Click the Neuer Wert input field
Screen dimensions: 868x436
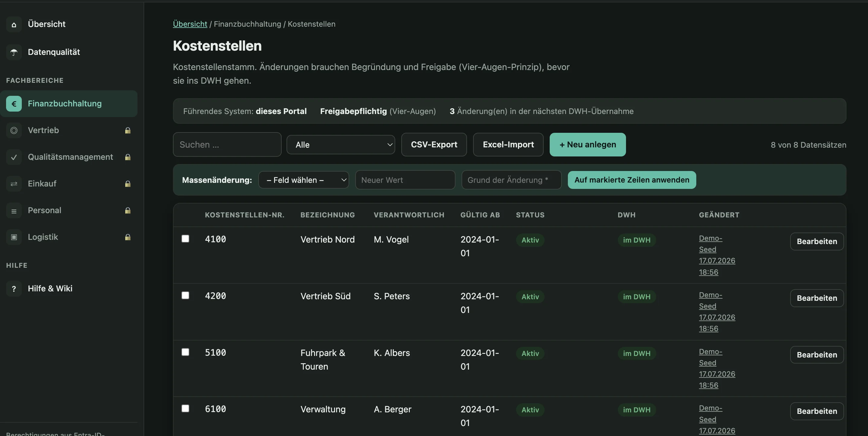click(405, 180)
